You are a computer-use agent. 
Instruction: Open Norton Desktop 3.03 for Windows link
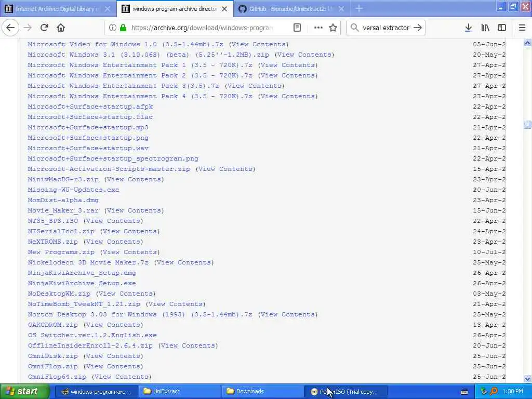click(140, 314)
